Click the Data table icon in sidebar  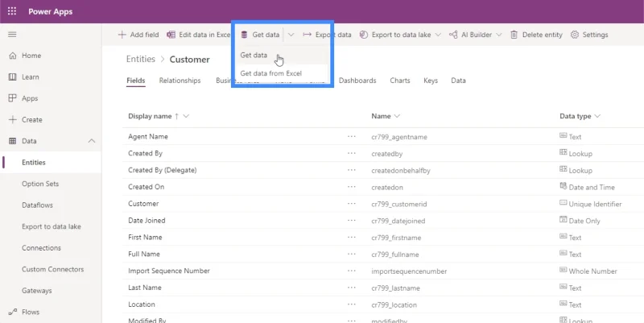tap(13, 141)
